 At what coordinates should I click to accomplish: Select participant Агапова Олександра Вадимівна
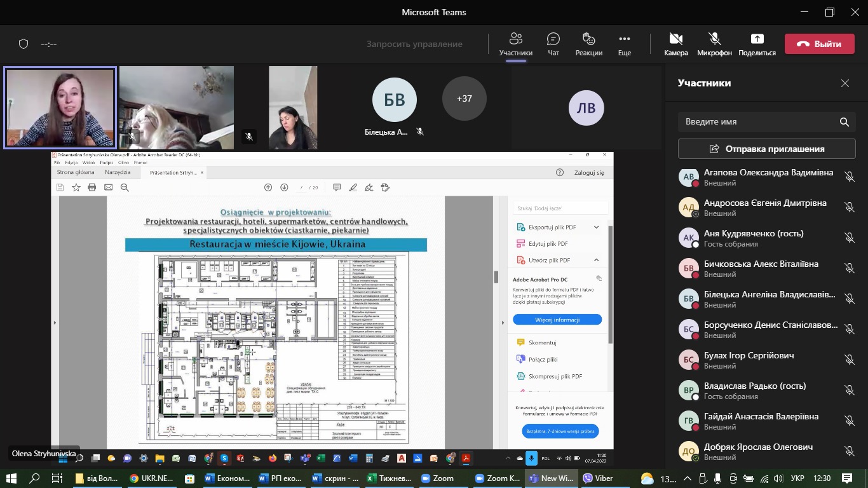766,178
